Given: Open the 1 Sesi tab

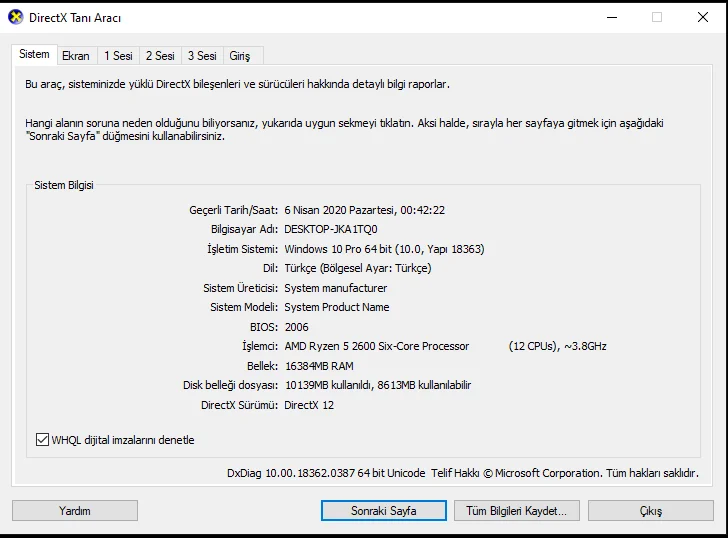Looking at the screenshot, I should (118, 56).
